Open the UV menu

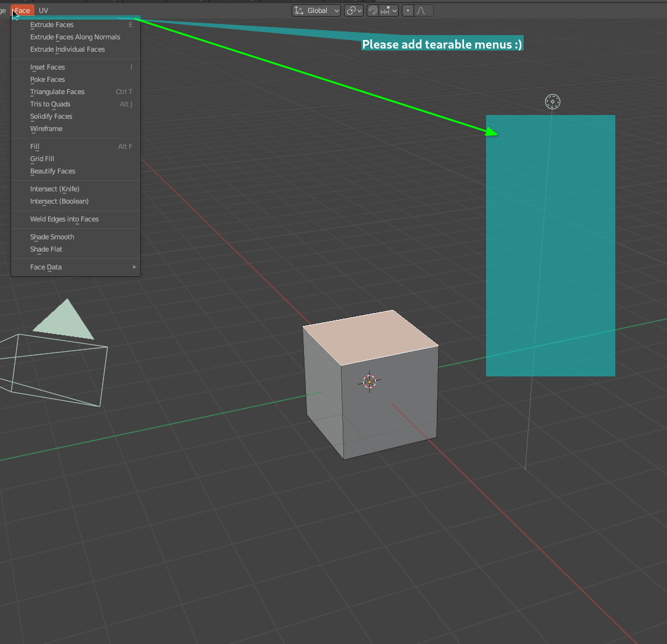tap(44, 10)
